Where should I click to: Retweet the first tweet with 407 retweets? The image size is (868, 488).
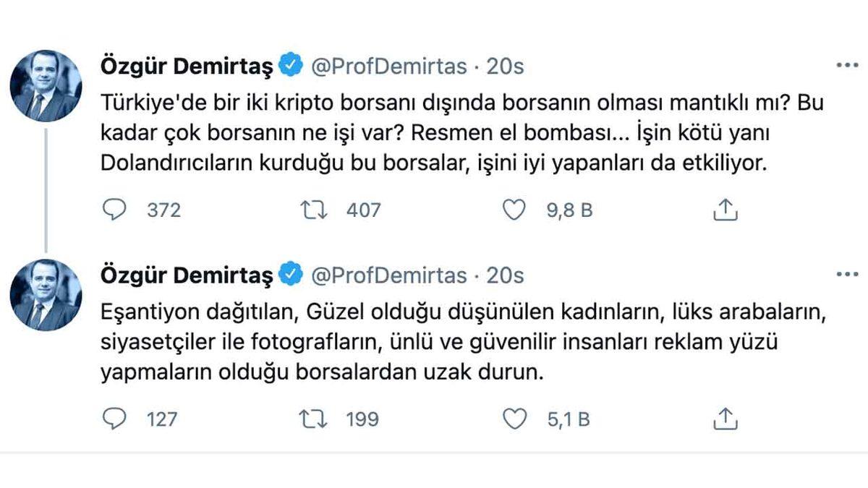coord(312,210)
